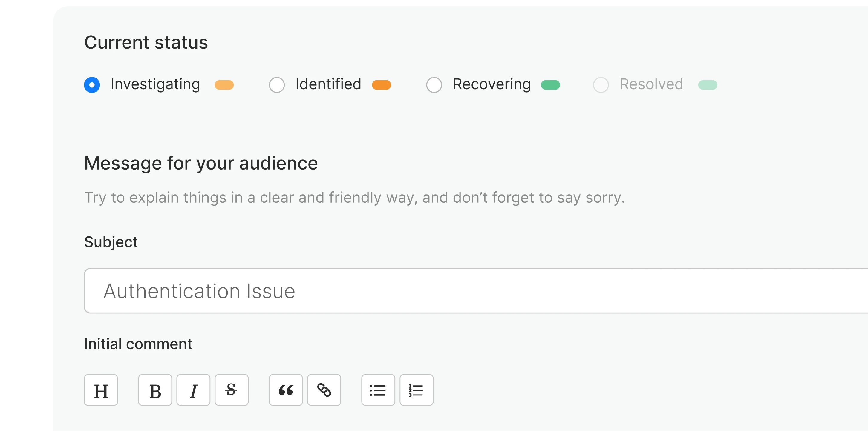The height and width of the screenshot is (431, 868).
Task: Select the Identified status
Action: click(277, 84)
